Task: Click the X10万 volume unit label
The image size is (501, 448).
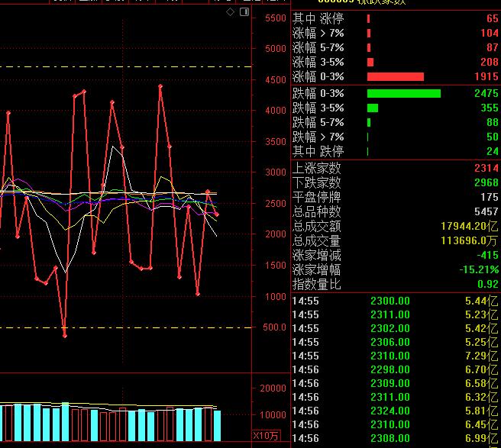Action: pyautogui.click(x=266, y=436)
